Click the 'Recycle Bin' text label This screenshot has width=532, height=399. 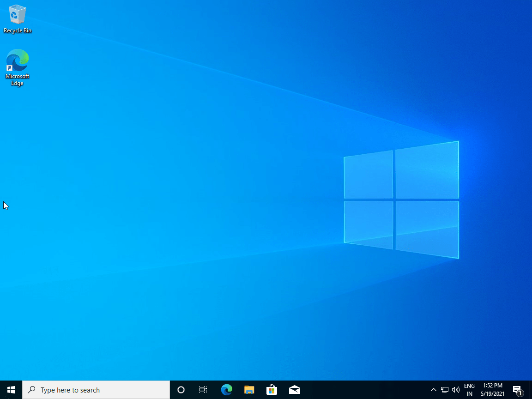coord(17,30)
